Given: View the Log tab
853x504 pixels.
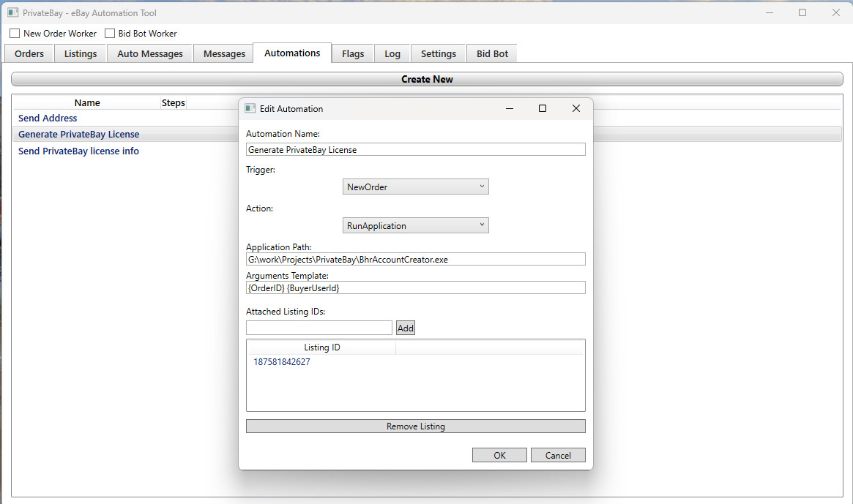Looking at the screenshot, I should (x=392, y=53).
